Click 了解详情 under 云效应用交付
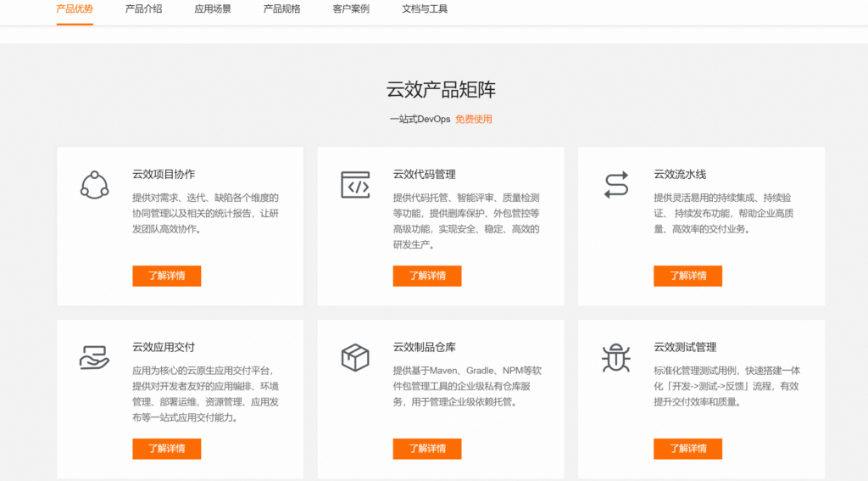The width and height of the screenshot is (868, 481). coord(167,449)
